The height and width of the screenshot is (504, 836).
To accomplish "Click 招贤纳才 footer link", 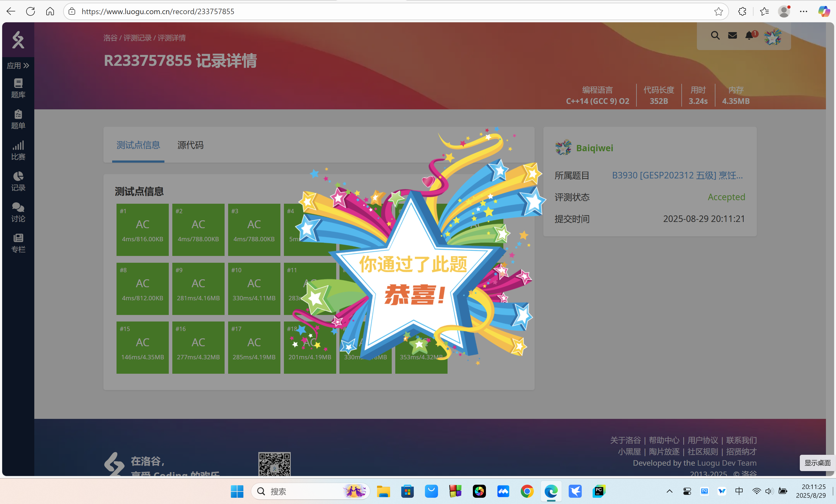I will coord(741,452).
